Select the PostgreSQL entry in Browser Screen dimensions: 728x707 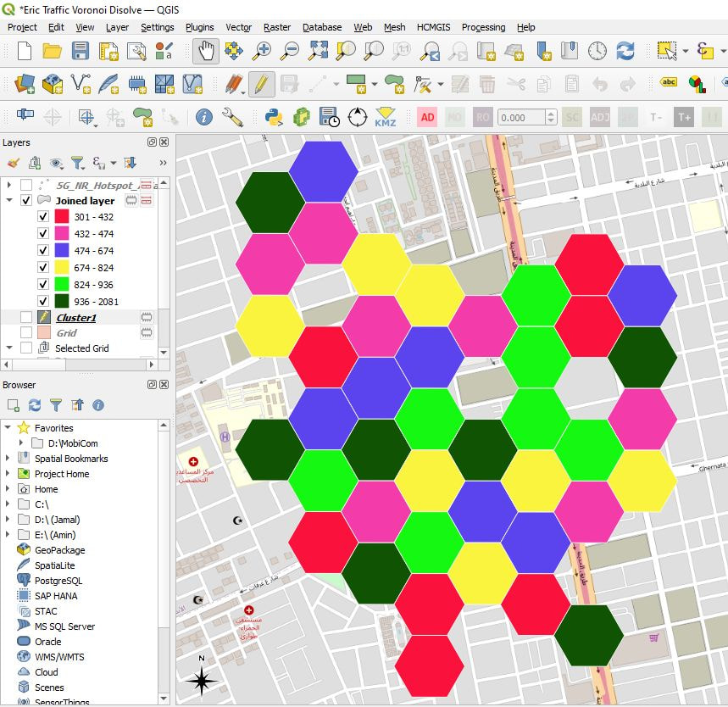click(x=58, y=581)
